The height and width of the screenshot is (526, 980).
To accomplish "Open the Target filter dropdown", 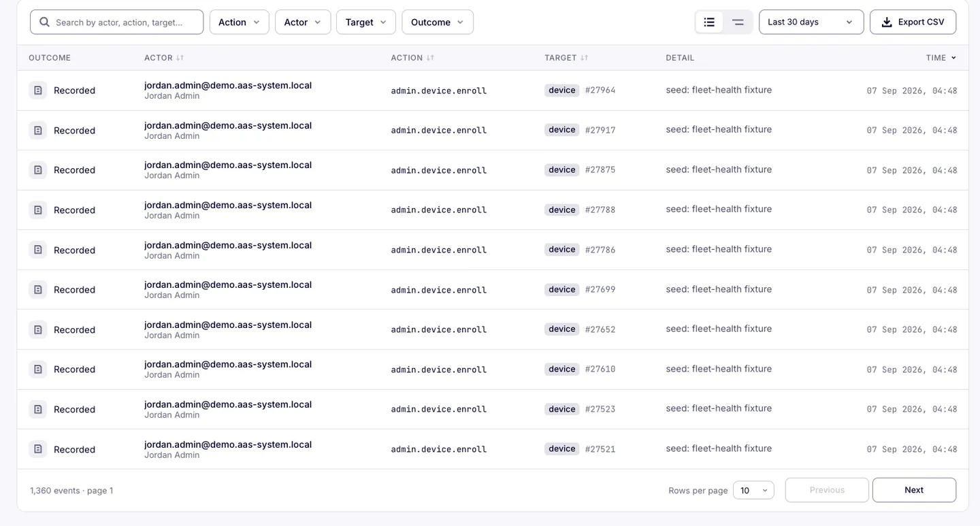I will point(366,22).
